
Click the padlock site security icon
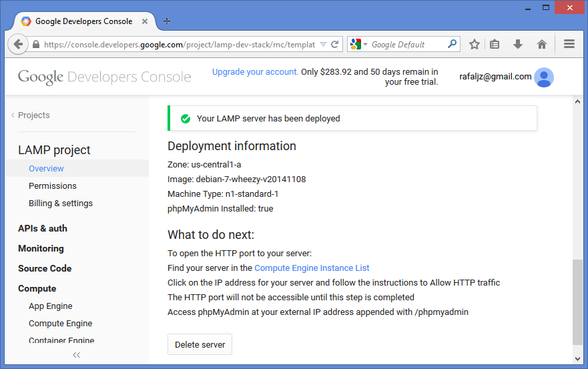pos(36,45)
